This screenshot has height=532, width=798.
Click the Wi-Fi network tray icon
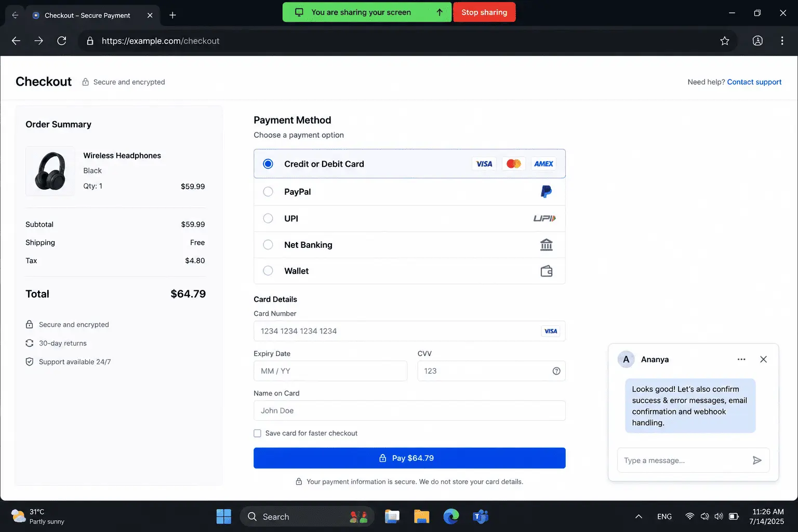pyautogui.click(x=690, y=516)
